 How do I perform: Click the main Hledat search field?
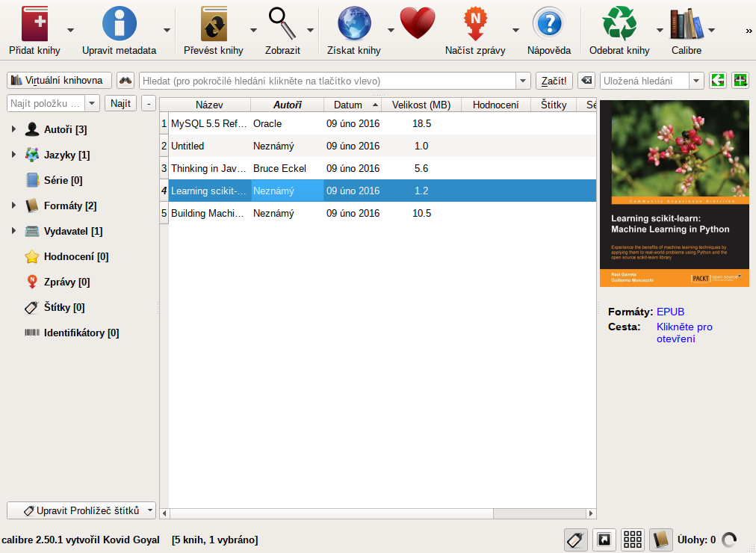coord(328,81)
